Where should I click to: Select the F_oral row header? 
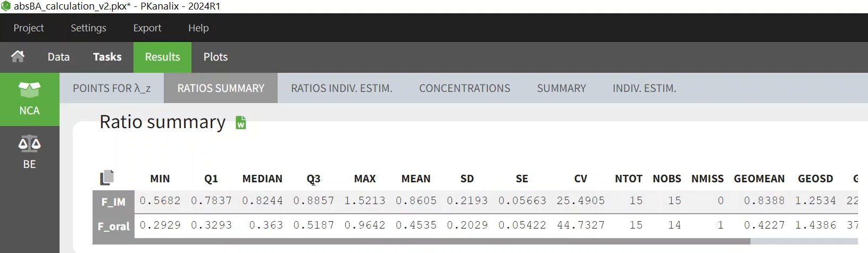pyautogui.click(x=113, y=226)
